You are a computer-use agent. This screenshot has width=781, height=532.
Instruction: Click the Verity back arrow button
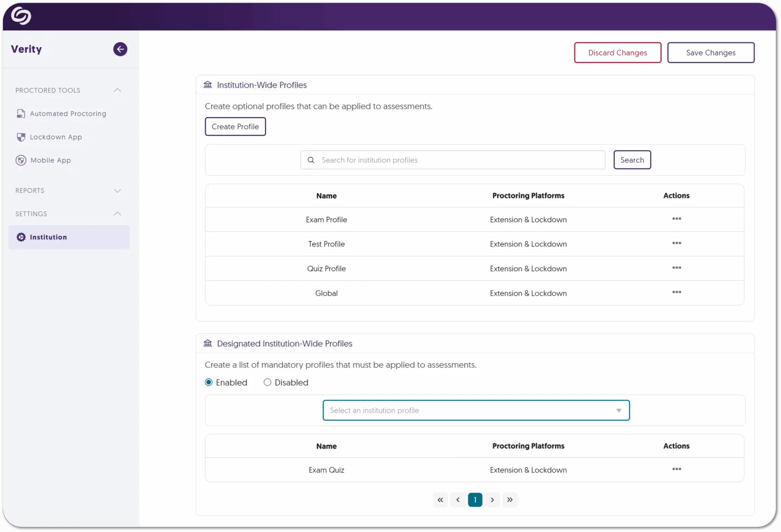[120, 49]
